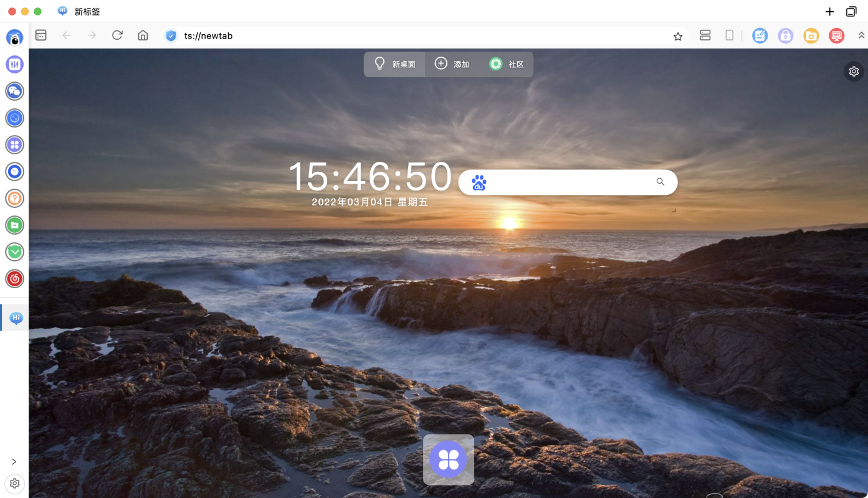Viewport: 868px width, 498px height.
Task: Reload the current page
Action: 117,35
